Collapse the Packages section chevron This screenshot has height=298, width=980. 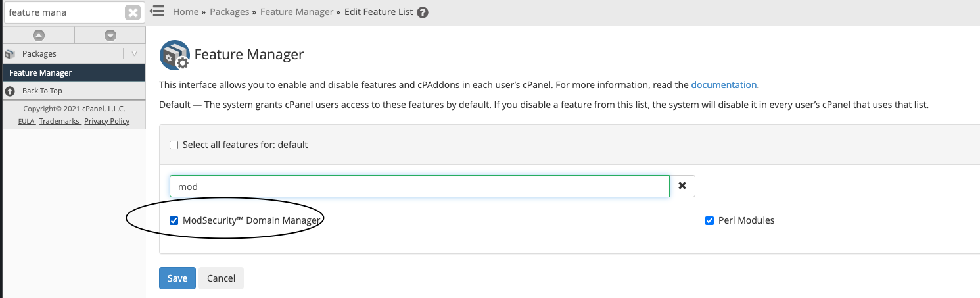coord(134,54)
